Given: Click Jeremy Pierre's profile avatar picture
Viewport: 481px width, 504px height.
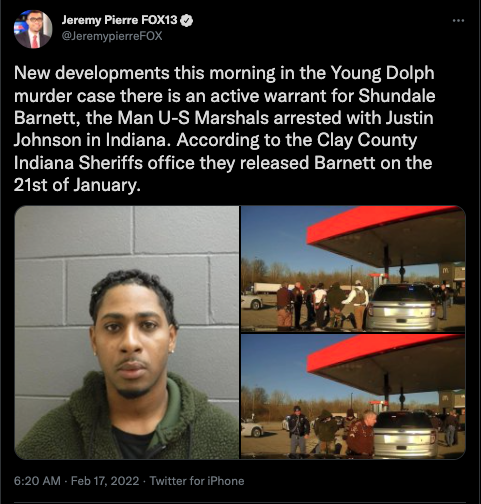Looking at the screenshot, I should pos(33,29).
